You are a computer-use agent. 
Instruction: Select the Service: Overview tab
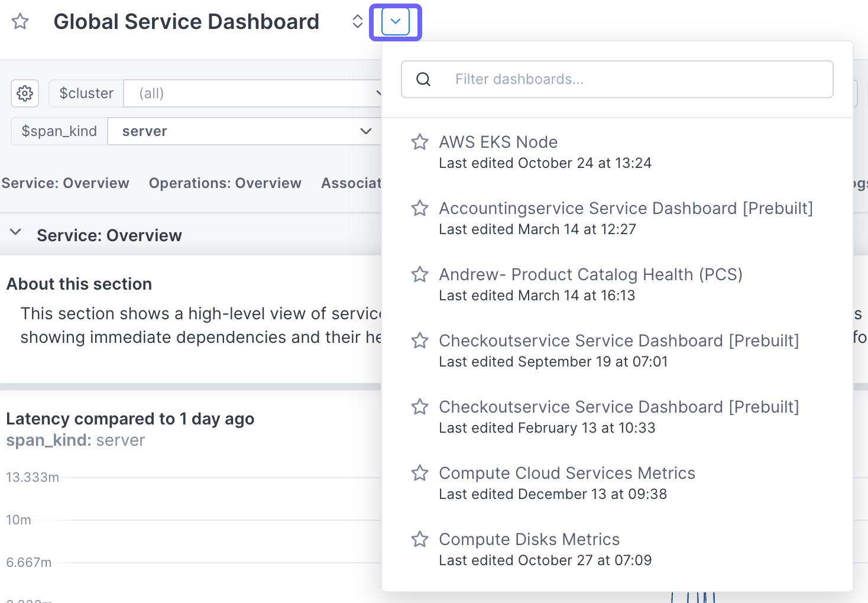66,183
